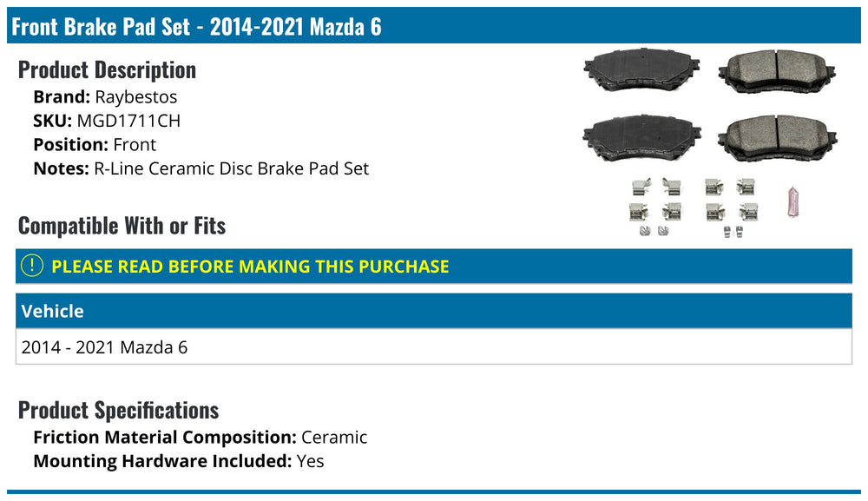This screenshot has height=501, width=868.
Task: Select the top-right ceramic brake pad image
Action: click(x=777, y=71)
